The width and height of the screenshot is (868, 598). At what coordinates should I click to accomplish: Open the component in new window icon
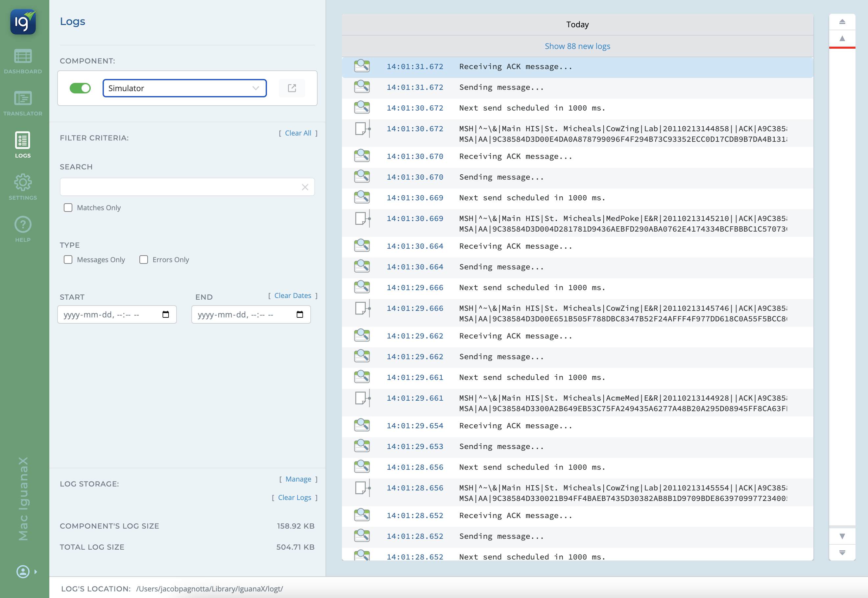pos(292,88)
